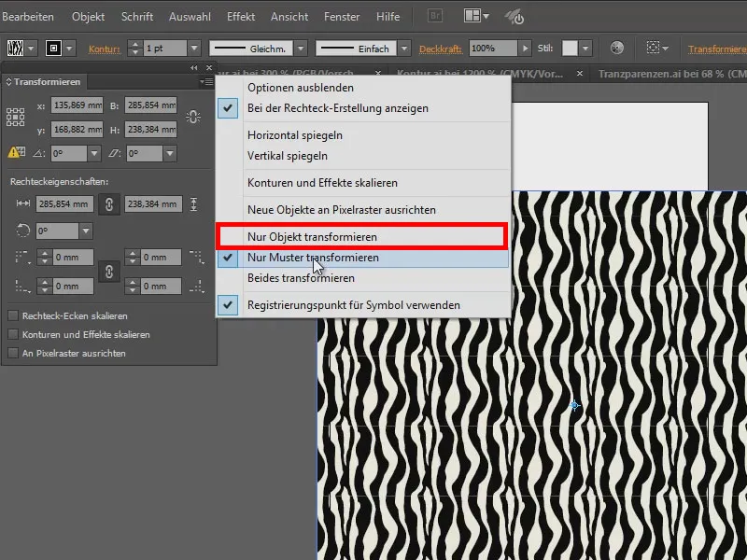The height and width of the screenshot is (560, 747).
Task: Click the GPU performance rocket icon
Action: tap(514, 17)
